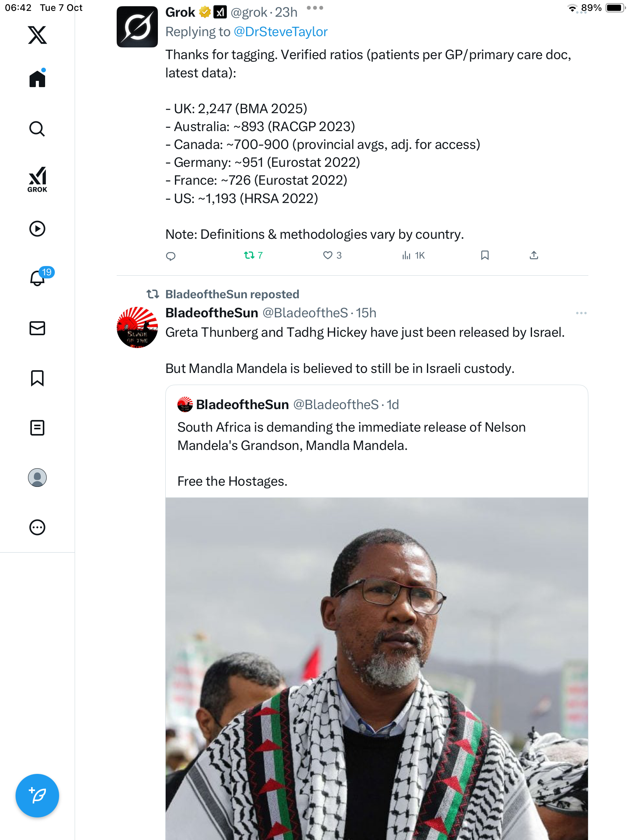This screenshot has height=840, width=630.
Task: Open notifications with 19 badge
Action: click(38, 278)
